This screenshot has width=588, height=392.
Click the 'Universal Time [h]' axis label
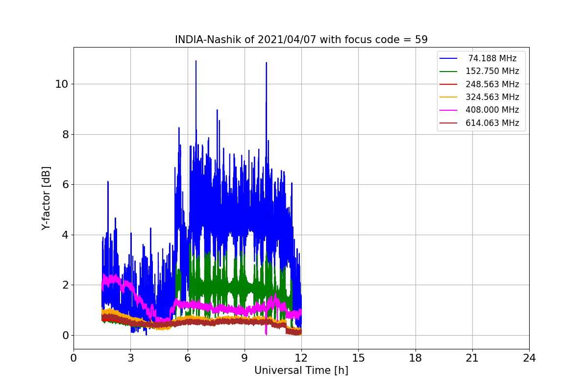point(301,371)
